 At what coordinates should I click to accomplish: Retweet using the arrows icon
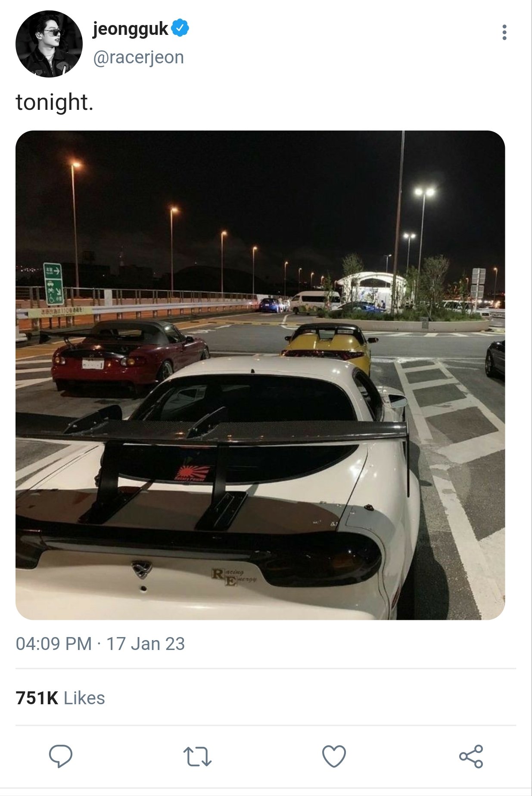[197, 756]
